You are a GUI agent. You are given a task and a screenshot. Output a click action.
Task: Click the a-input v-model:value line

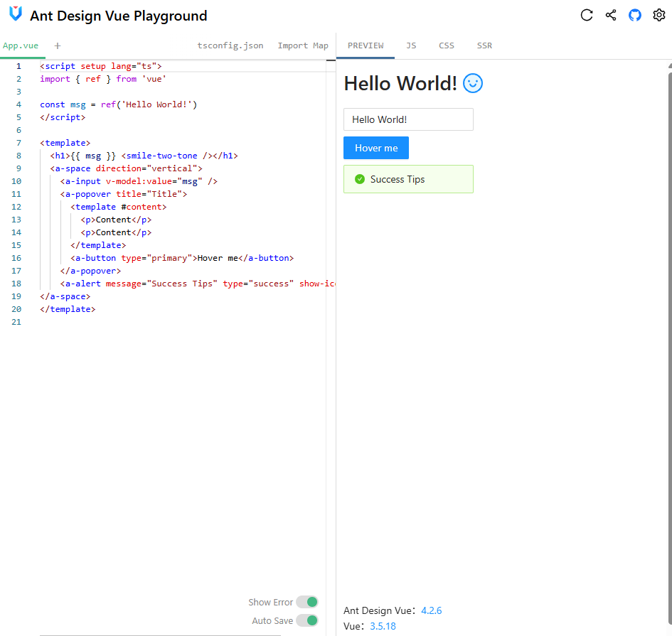click(139, 181)
